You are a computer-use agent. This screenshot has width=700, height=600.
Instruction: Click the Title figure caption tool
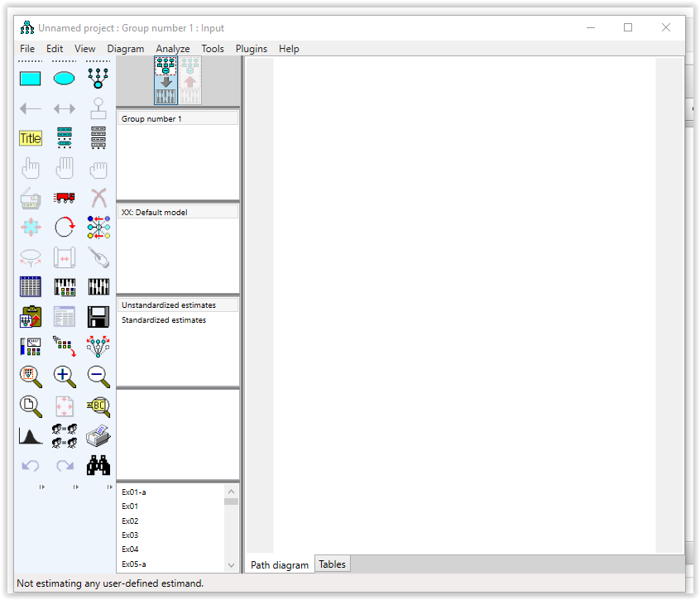tap(31, 138)
